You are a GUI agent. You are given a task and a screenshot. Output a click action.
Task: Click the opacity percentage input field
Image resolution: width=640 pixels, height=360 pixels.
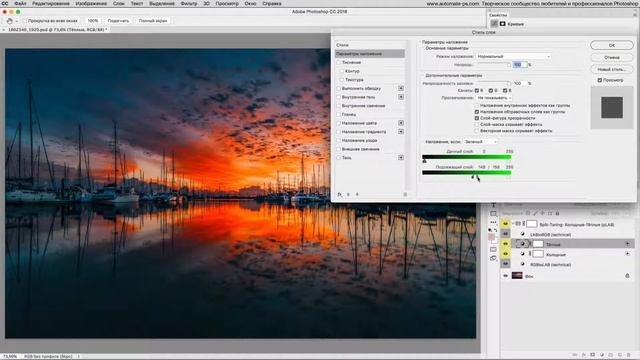click(x=520, y=64)
